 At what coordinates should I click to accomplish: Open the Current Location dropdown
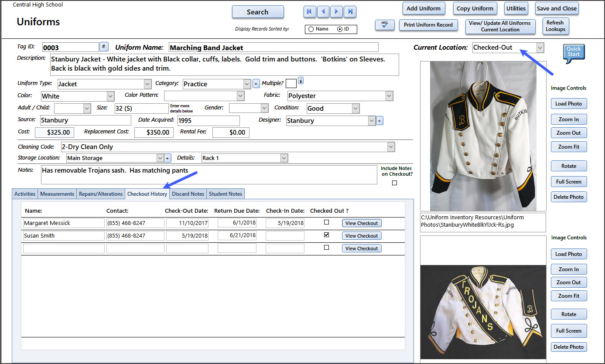(540, 48)
